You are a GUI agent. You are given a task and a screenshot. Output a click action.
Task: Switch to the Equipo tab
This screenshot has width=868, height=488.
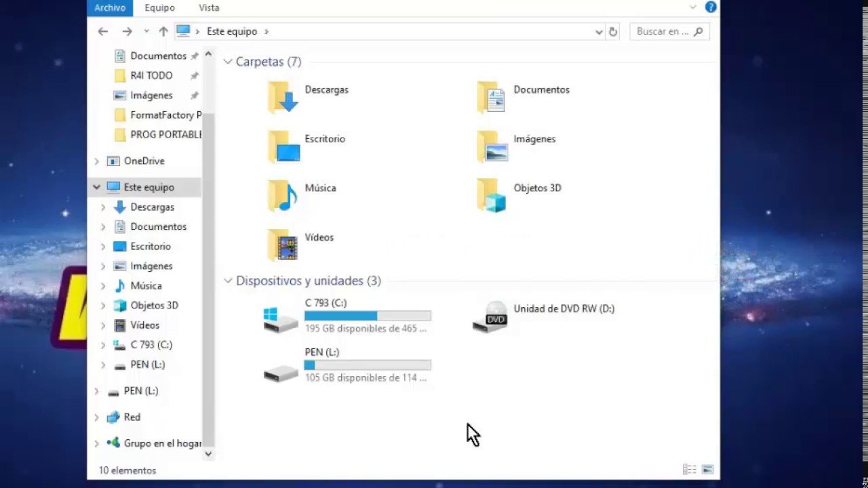tap(159, 7)
